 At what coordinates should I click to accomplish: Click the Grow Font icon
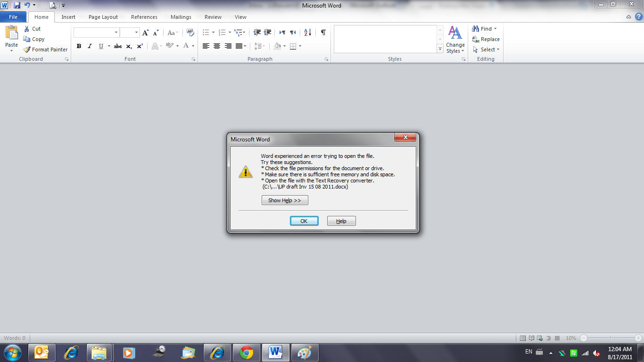(145, 33)
